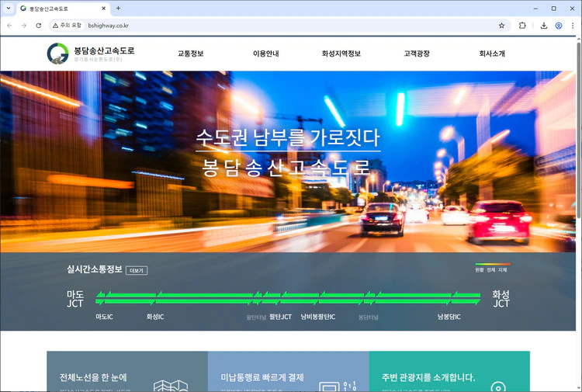582x392 pixels.
Task: Open the browser extensions puzzle icon
Action: pos(522,26)
